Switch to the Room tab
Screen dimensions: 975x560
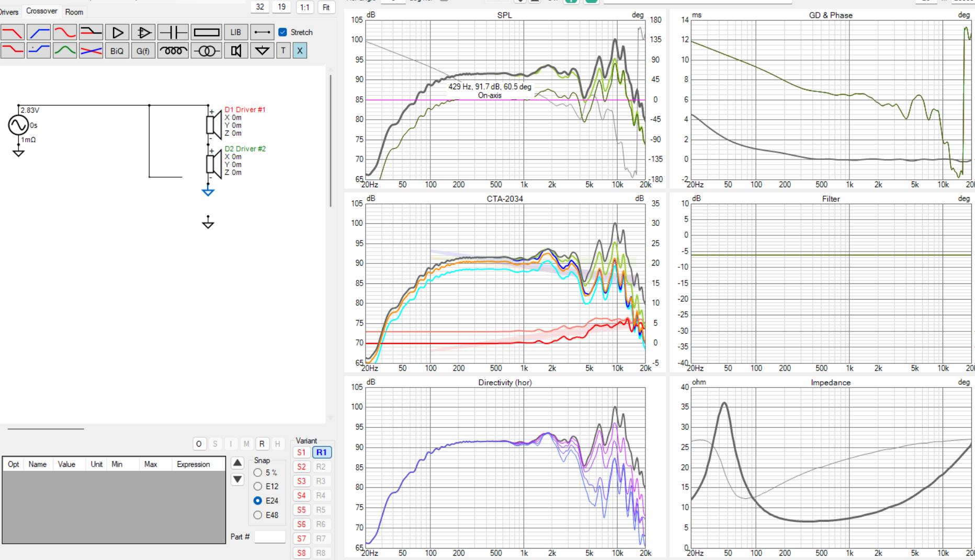(74, 12)
